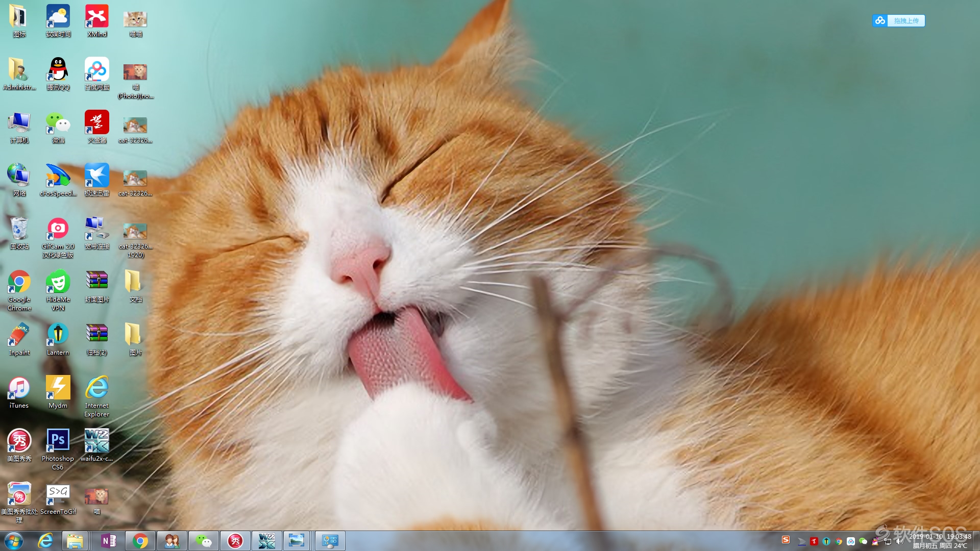
Task: Launch ScreenToGif from the desktop
Action: [58, 499]
